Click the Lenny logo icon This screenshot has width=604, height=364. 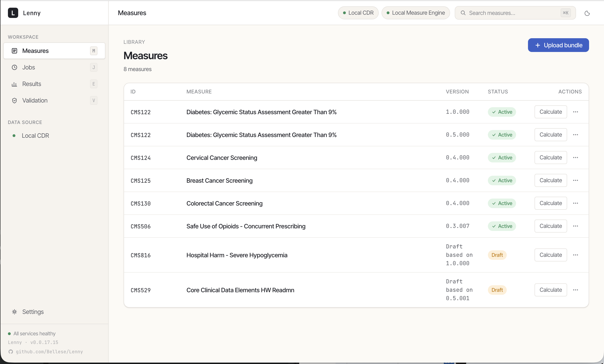click(13, 13)
